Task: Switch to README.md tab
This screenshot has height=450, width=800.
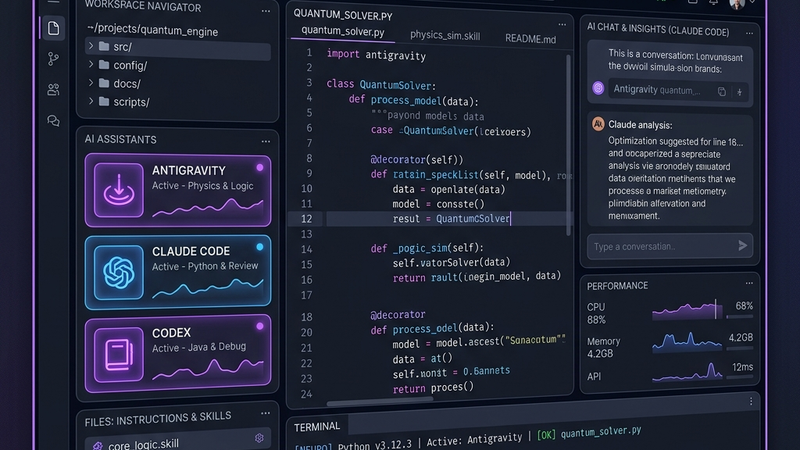Action: tap(531, 39)
